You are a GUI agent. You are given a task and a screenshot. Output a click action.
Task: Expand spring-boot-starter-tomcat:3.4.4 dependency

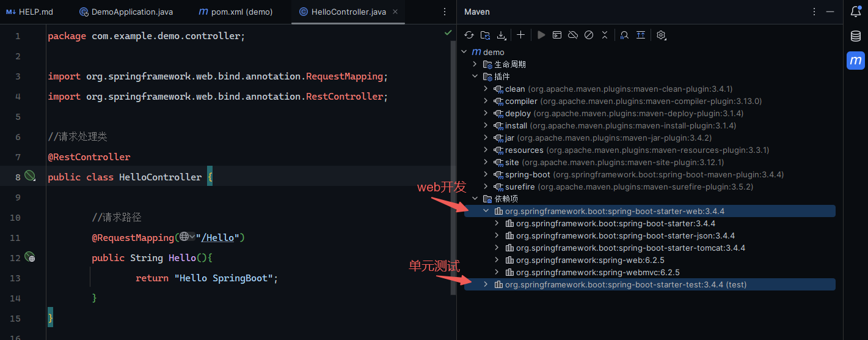point(497,248)
